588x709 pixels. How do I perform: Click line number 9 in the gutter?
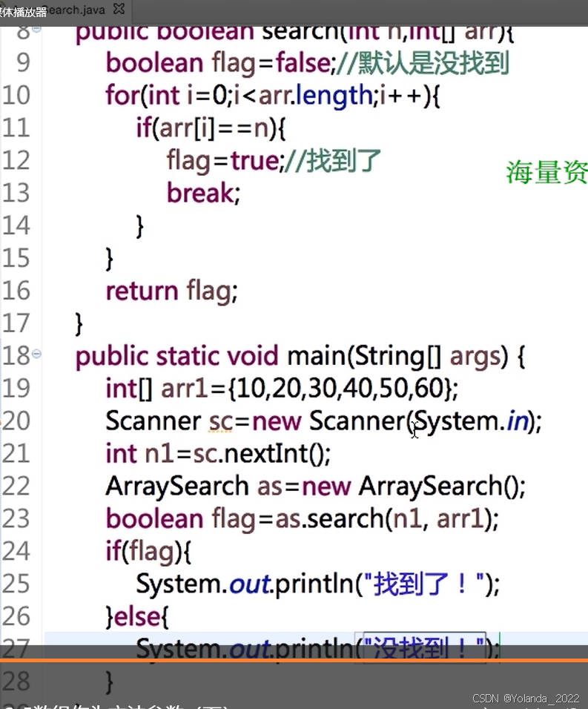click(x=22, y=63)
